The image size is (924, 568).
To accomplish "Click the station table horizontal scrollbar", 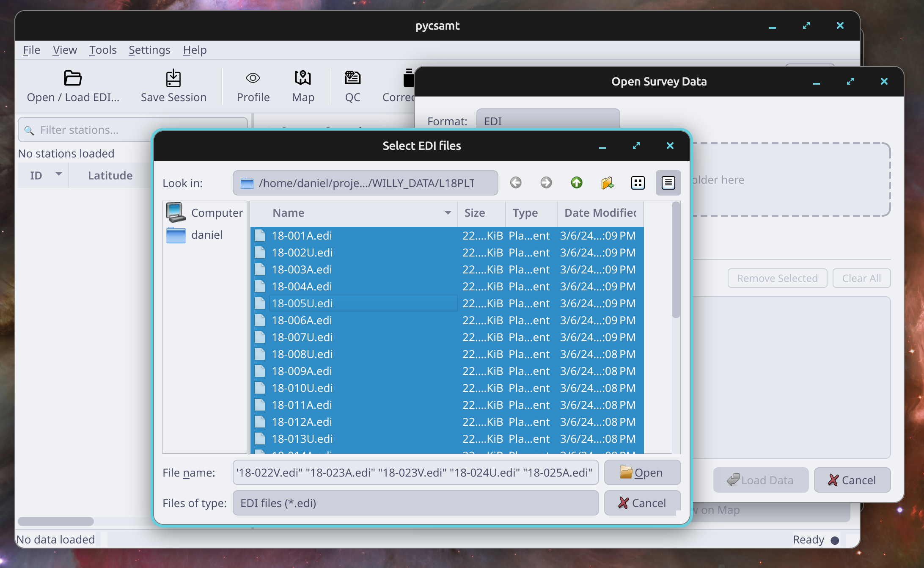I will [x=56, y=521].
